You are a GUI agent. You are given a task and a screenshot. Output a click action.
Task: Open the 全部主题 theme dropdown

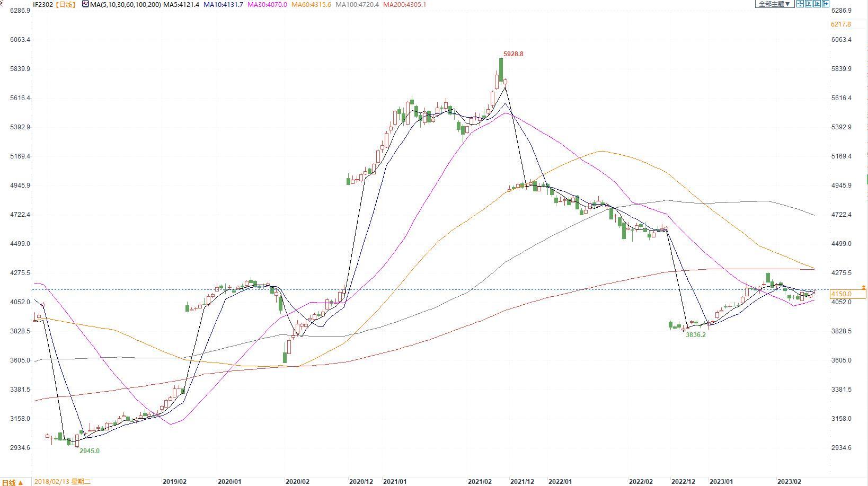(774, 4)
